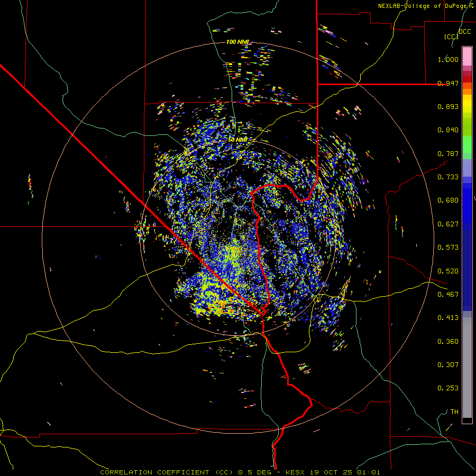
Task: Select the 0.307 scale value
Action: 448,365
